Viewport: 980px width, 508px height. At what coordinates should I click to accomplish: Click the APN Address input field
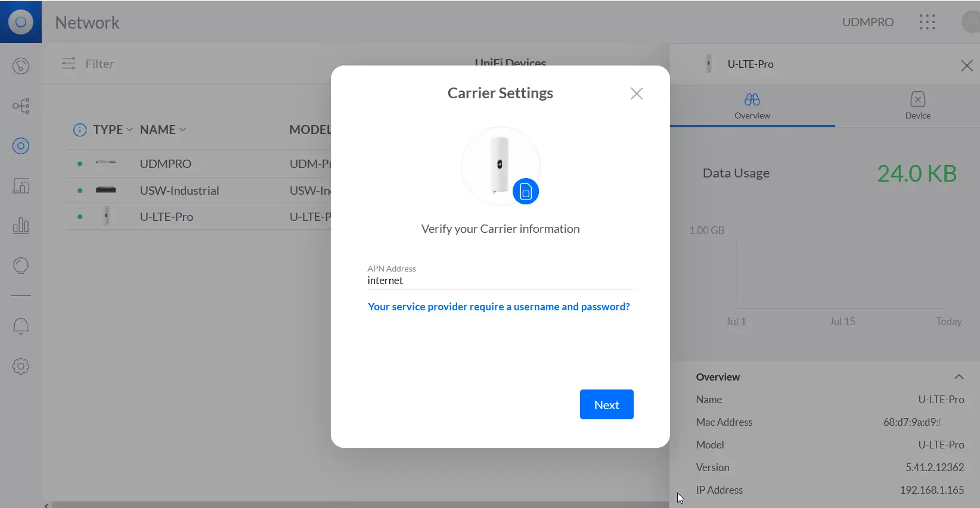(500, 281)
